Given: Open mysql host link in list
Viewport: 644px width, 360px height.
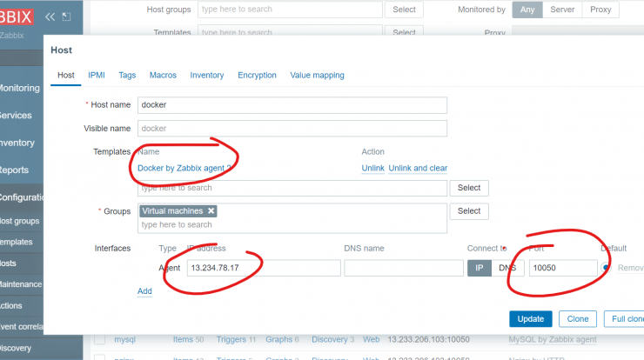Looking at the screenshot, I should click(x=124, y=339).
